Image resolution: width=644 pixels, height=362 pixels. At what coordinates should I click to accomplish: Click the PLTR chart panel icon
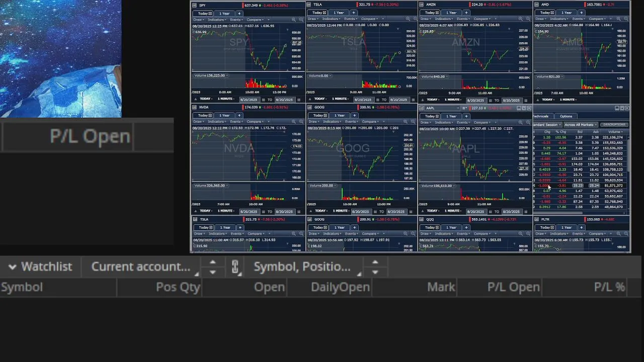(x=537, y=220)
